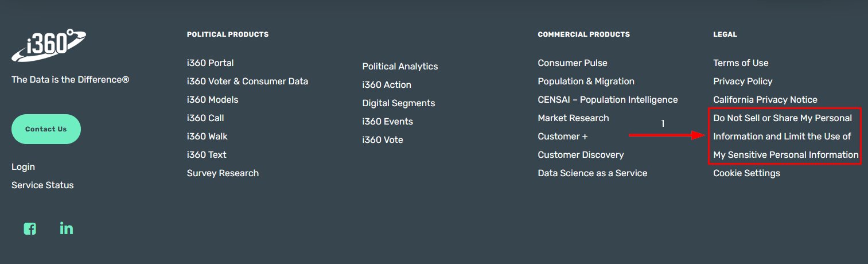Check the Service Status page link
The width and height of the screenshot is (868, 264).
[x=42, y=185]
